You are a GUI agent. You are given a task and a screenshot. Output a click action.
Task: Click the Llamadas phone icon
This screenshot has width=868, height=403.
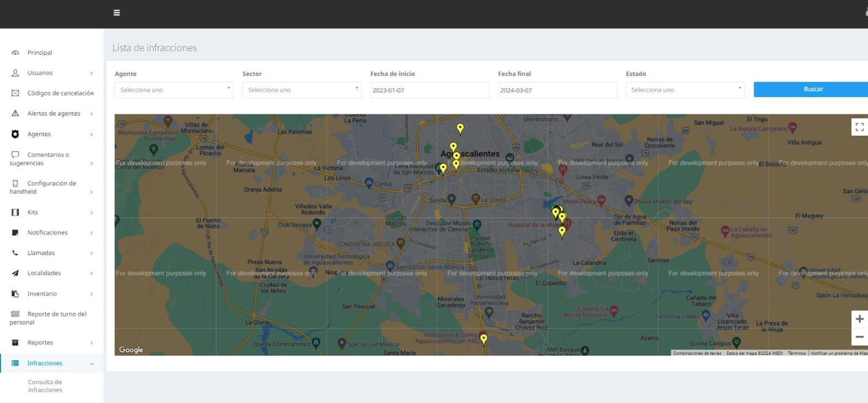pyautogui.click(x=15, y=253)
